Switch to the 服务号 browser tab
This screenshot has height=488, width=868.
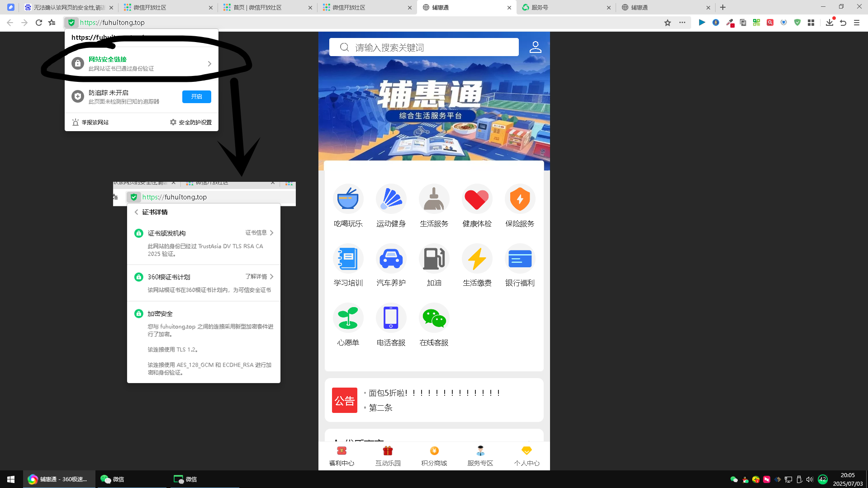click(566, 8)
